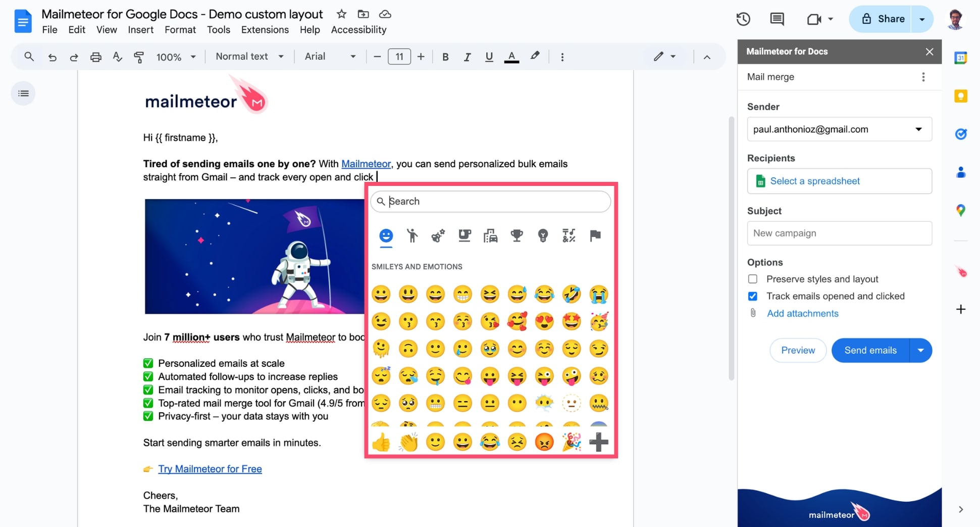This screenshot has width=980, height=527.
Task: Open the Extensions menu
Action: [265, 30]
